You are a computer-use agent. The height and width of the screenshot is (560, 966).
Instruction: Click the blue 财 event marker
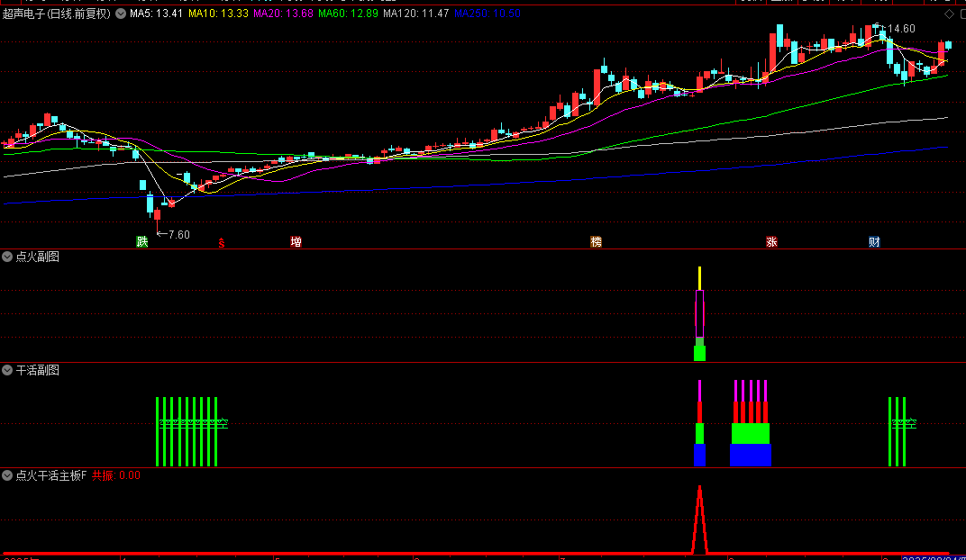pyautogui.click(x=874, y=242)
